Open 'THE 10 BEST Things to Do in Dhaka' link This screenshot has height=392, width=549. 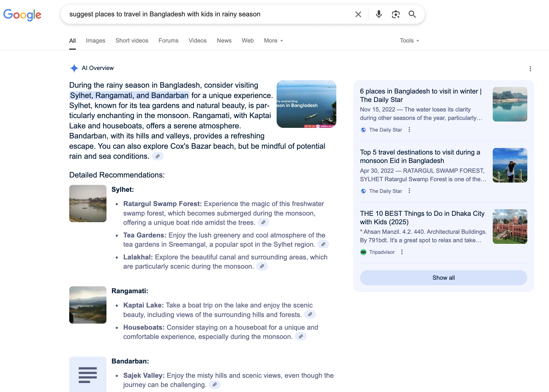tap(422, 218)
